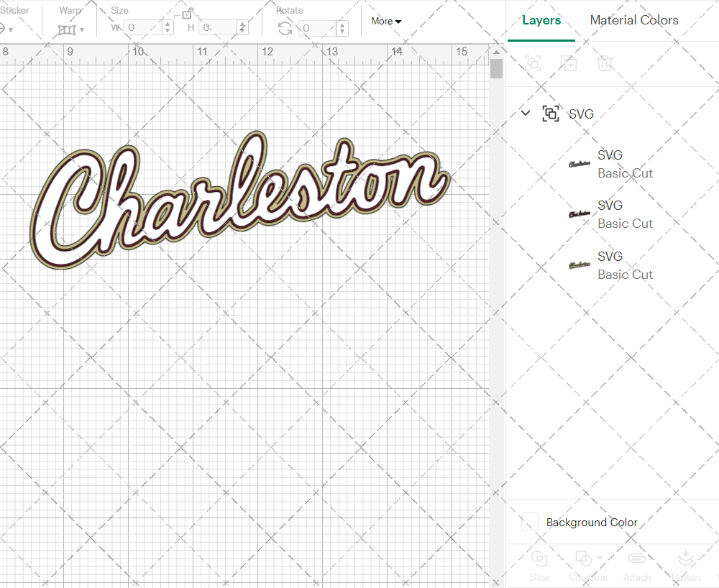Viewport: 719px width, 588px height.
Task: Click the third layer's gold Charleston thumbnail
Action: pyautogui.click(x=579, y=265)
